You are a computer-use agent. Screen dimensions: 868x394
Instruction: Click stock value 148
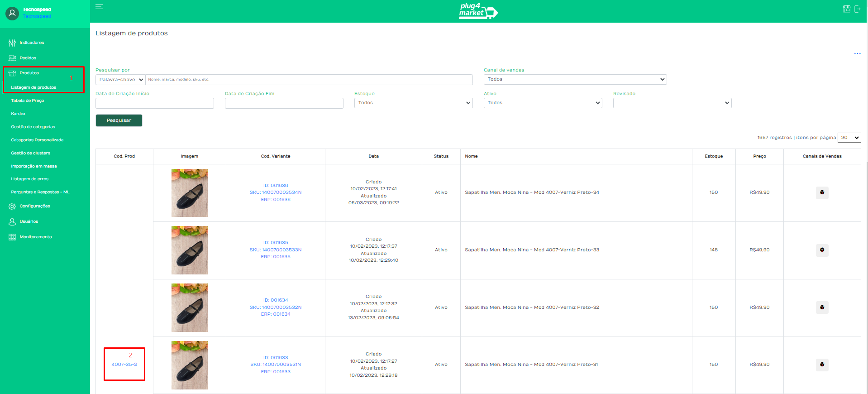[714, 250]
